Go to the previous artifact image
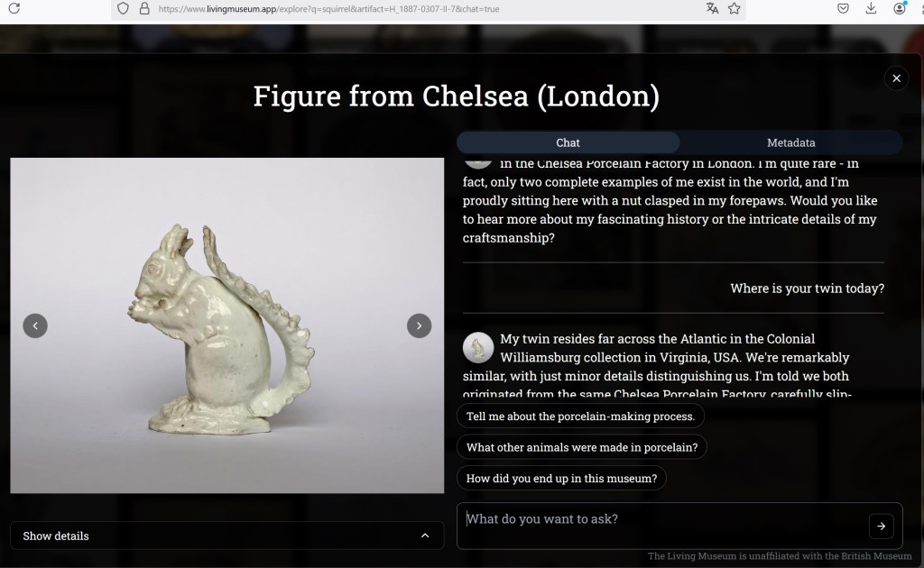924x568 pixels. click(35, 325)
